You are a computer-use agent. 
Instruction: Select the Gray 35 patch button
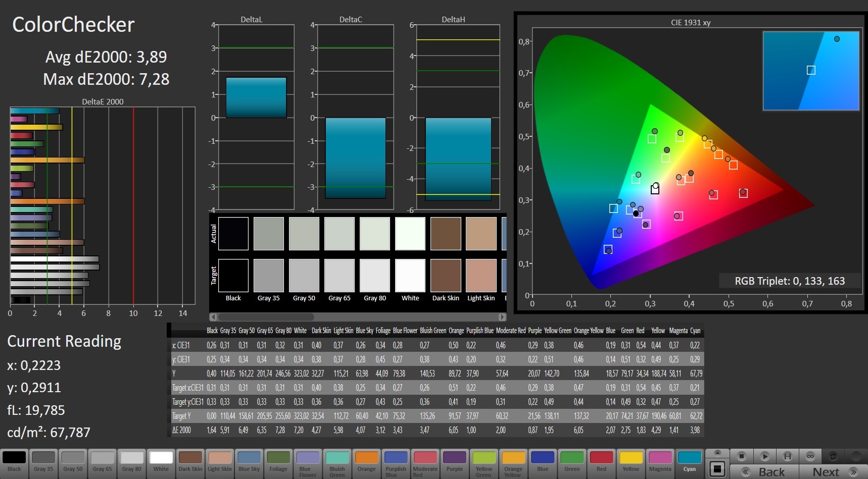click(x=43, y=463)
